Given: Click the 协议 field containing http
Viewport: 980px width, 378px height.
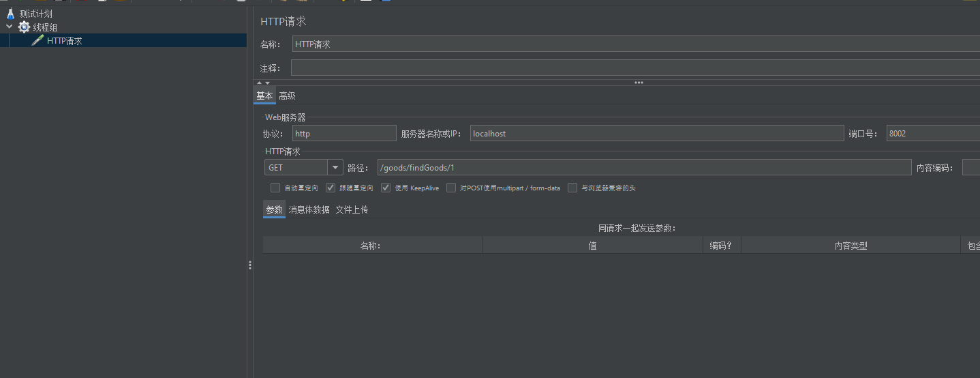Looking at the screenshot, I should [344, 134].
